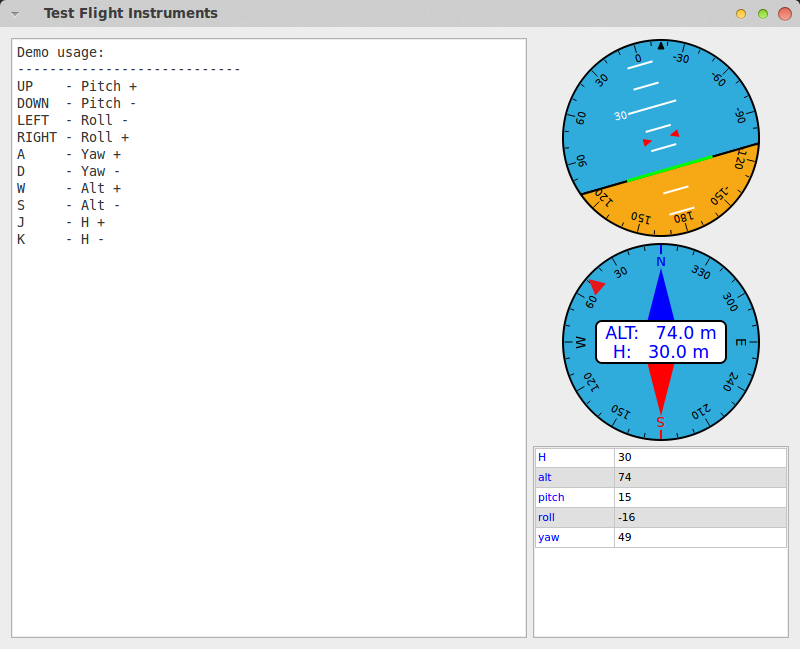
Task: Select the roll value cell showing -16
Action: point(700,517)
